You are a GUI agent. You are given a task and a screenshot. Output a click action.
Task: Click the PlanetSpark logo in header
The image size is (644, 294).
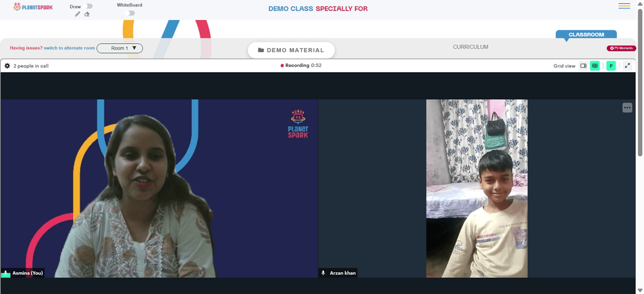pyautogui.click(x=33, y=6)
